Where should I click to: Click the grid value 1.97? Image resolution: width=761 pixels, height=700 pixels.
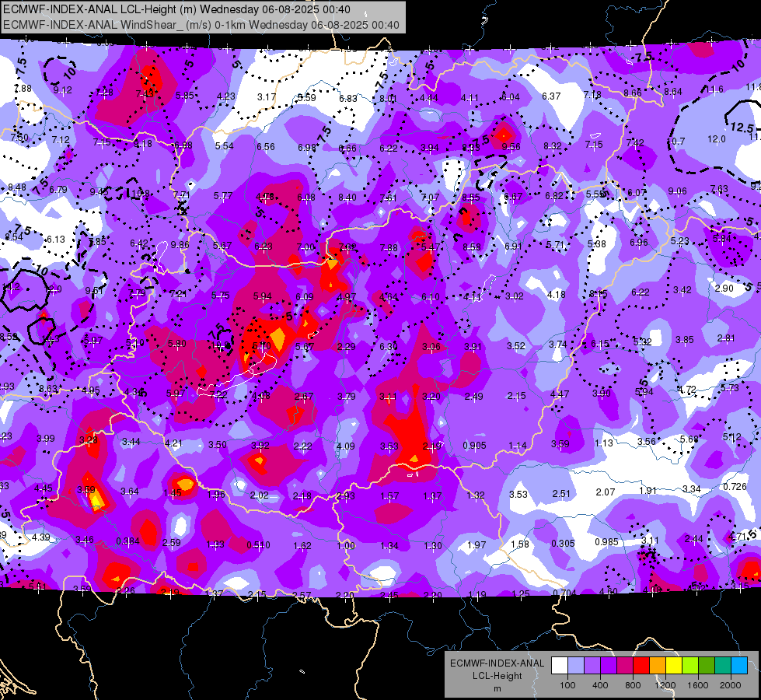476,544
